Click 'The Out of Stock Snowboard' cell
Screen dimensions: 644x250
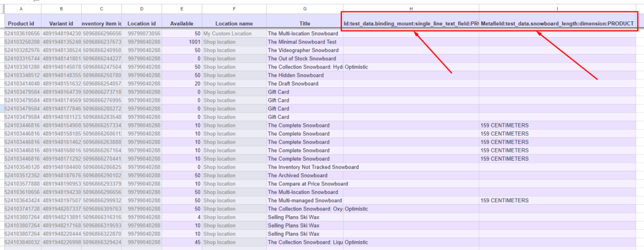click(x=305, y=58)
